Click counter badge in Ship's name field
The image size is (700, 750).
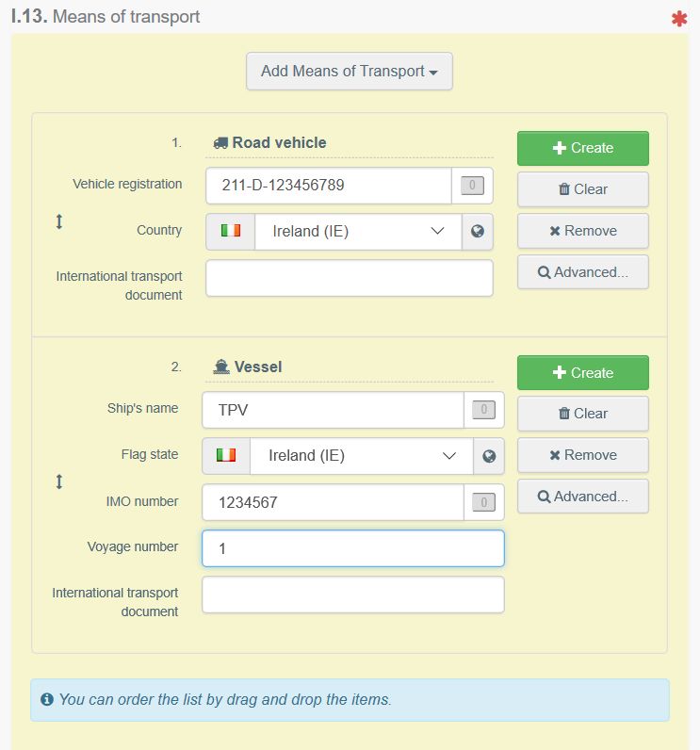pyautogui.click(x=483, y=410)
